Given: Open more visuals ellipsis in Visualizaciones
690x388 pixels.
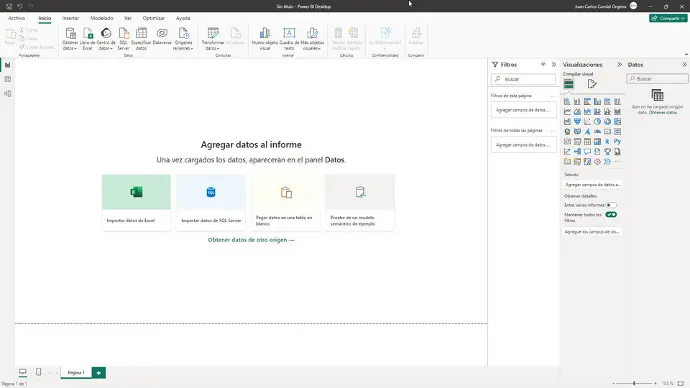Looking at the screenshot, I should (617, 162).
